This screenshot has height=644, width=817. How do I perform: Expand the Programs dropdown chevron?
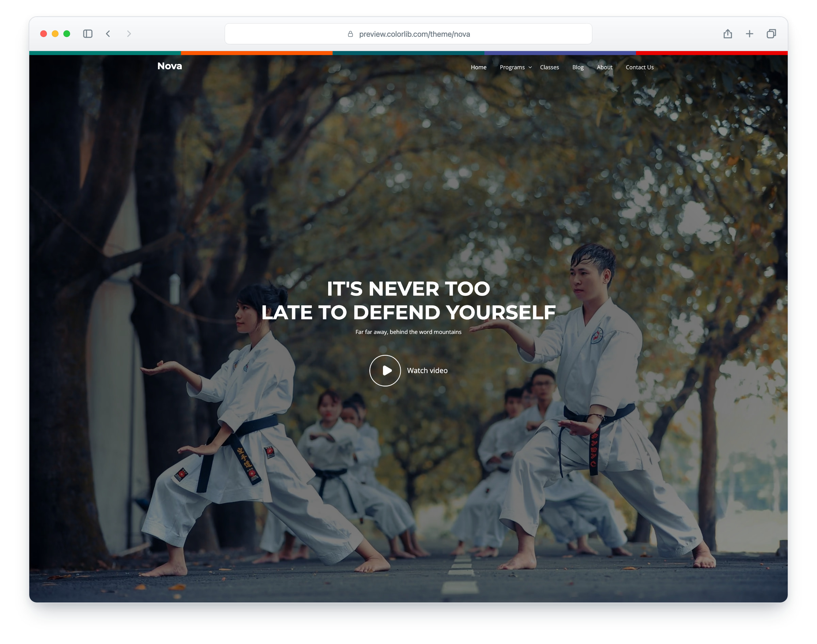pos(530,67)
